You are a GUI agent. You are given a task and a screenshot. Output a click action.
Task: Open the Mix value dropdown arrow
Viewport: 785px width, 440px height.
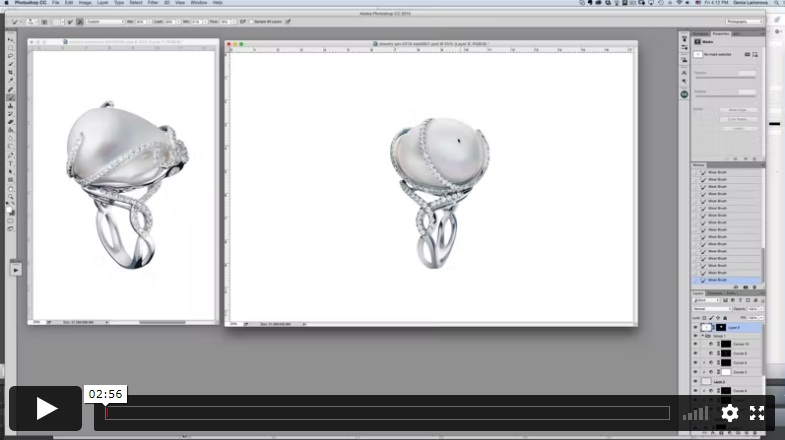click(205, 22)
